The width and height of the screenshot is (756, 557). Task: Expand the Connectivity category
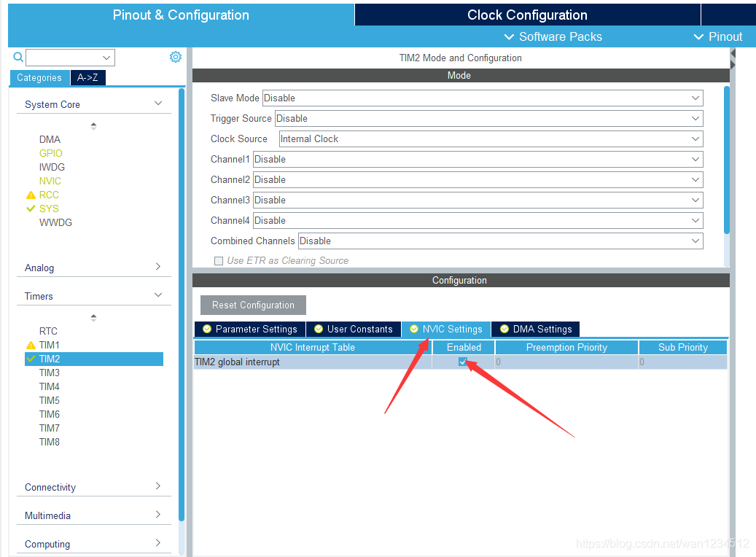click(93, 487)
